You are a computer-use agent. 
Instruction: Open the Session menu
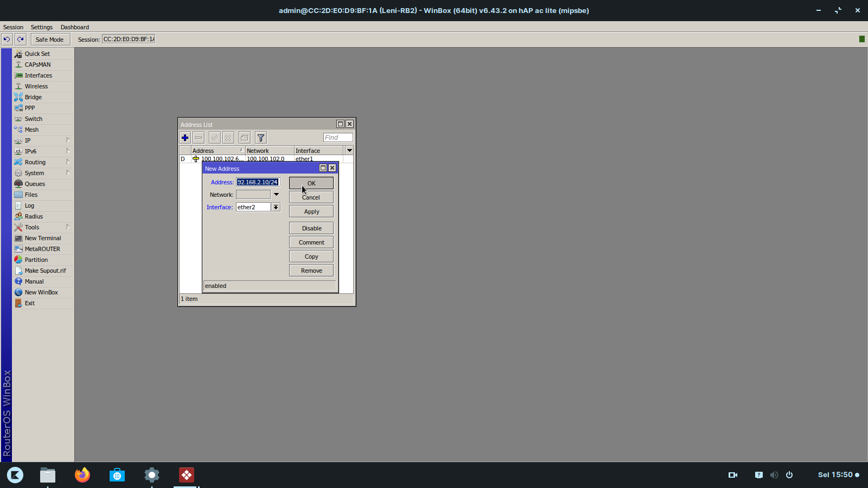click(13, 27)
